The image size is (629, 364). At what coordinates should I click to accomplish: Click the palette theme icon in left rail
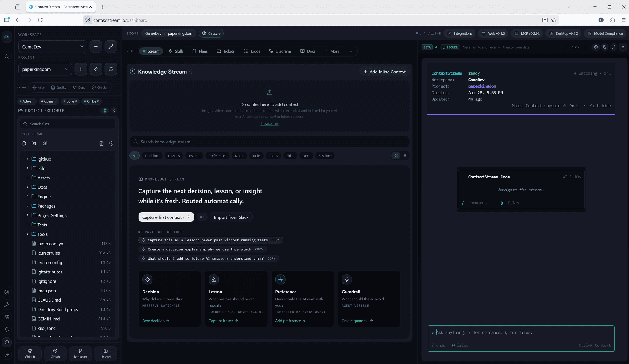[x=7, y=342]
